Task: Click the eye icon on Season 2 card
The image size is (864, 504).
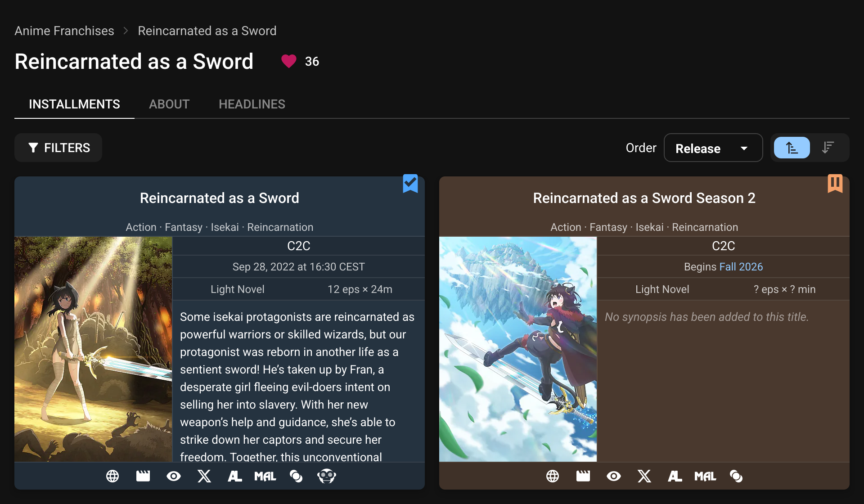Action: click(614, 476)
